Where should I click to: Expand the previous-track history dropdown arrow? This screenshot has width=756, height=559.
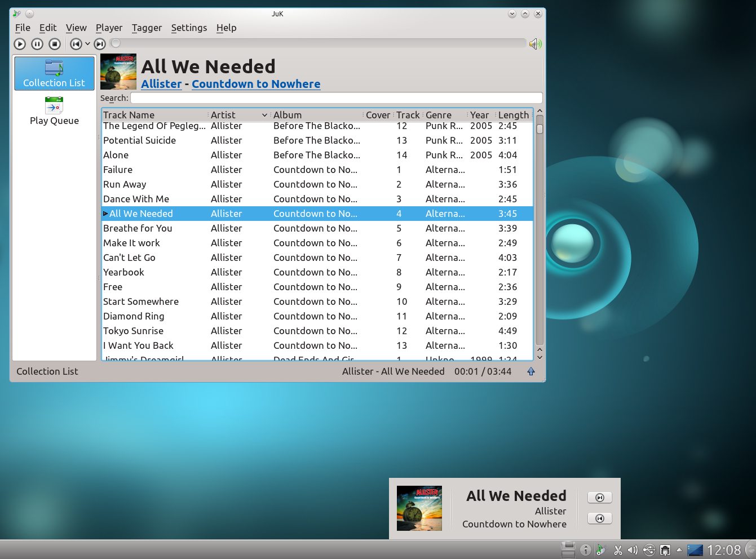[87, 44]
